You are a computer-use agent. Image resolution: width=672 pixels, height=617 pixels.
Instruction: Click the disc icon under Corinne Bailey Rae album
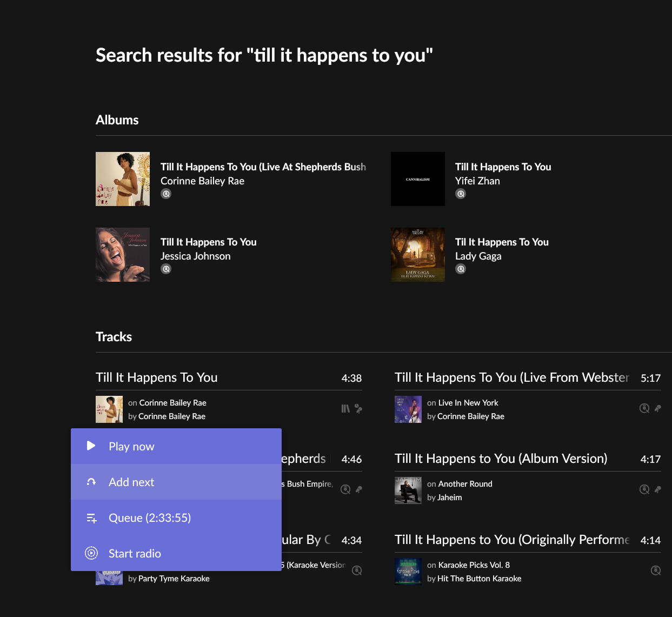tap(166, 194)
